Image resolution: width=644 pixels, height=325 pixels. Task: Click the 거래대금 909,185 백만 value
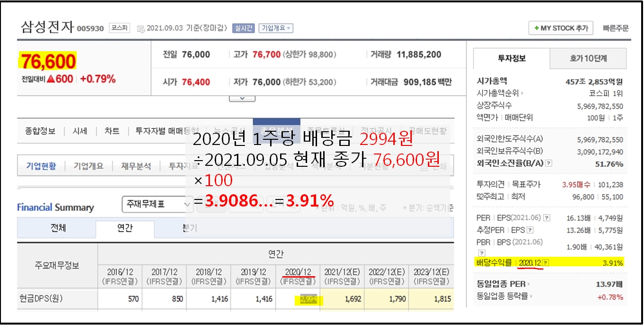point(427,82)
